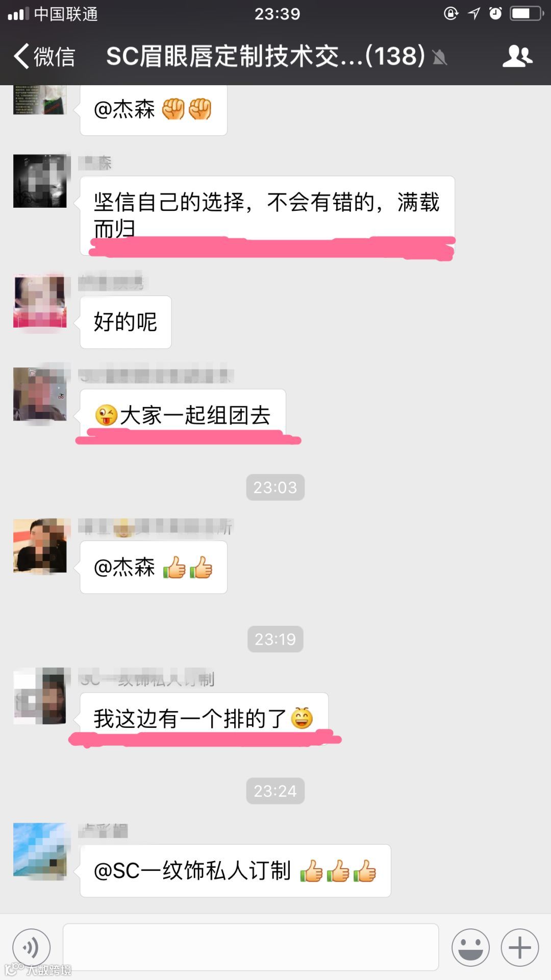Open the group members icon

tap(517, 56)
